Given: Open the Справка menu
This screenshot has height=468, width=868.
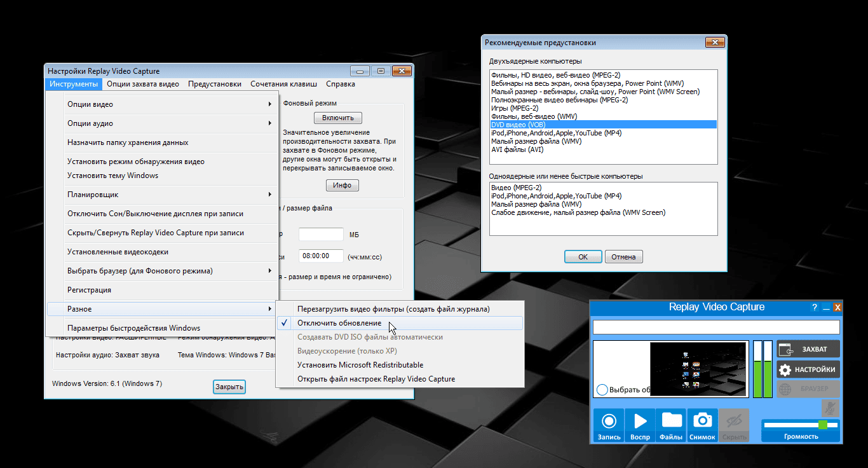Looking at the screenshot, I should (341, 84).
